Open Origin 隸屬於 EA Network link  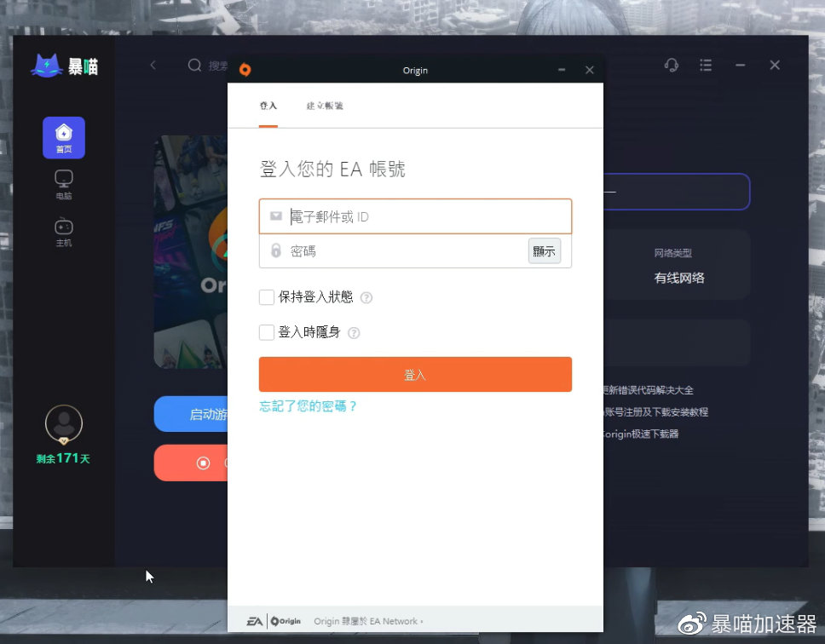(x=368, y=621)
